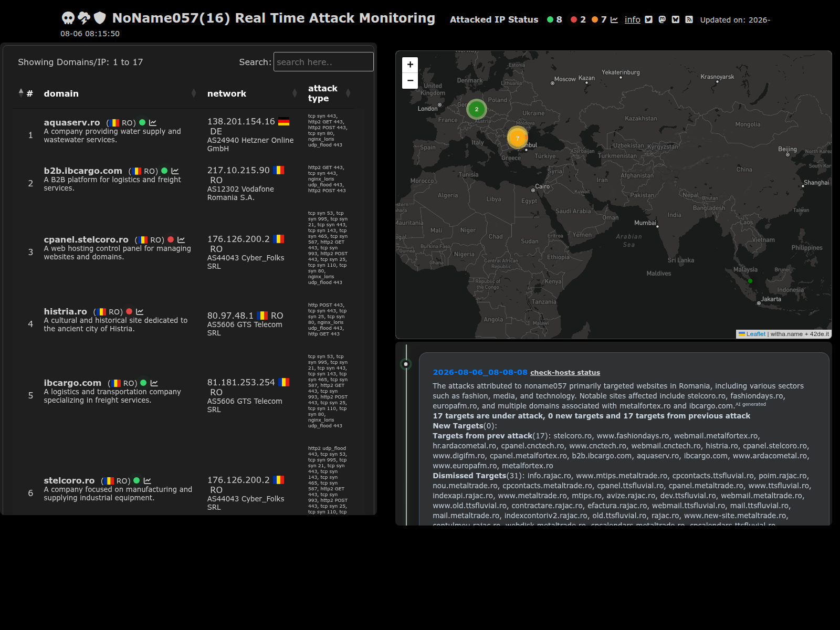Click the IP address 80.97.48.1
The width and height of the screenshot is (840, 630).
230,316
